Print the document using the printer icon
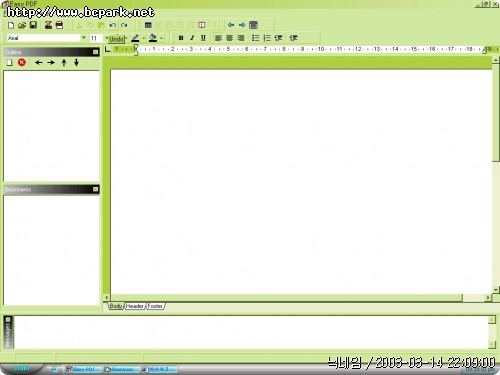 pyautogui.click(x=59, y=25)
